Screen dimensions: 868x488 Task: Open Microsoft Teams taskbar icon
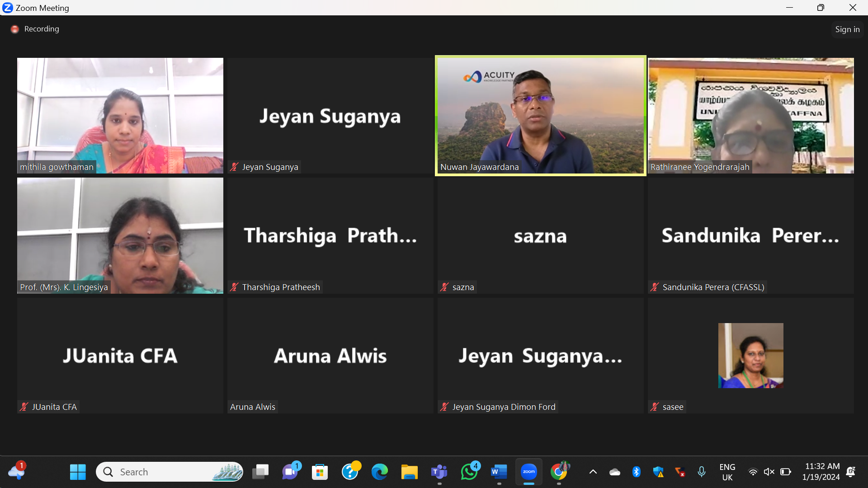point(439,472)
